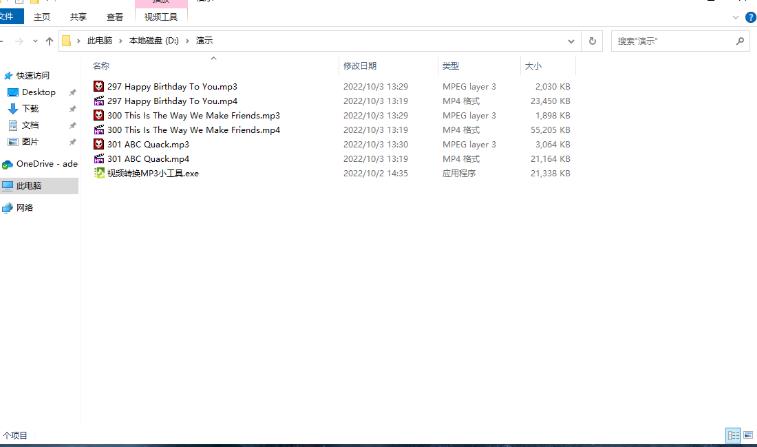Click the video icon of 297 Happy Birthday To You.mp4

click(98, 101)
